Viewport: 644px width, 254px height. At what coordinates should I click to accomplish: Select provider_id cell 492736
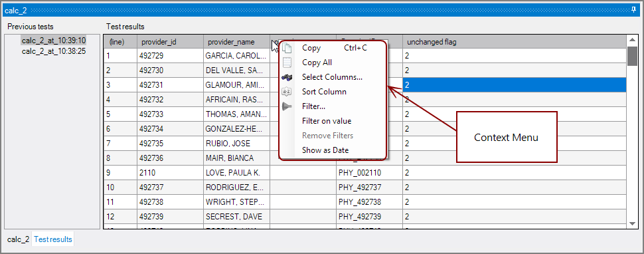[x=171, y=158]
